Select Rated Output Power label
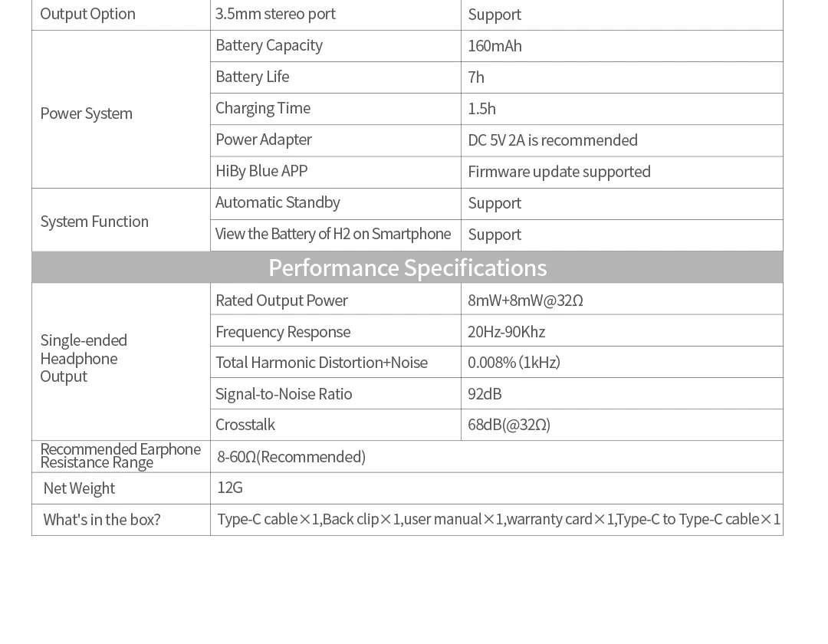The width and height of the screenshot is (828, 644). tap(281, 301)
